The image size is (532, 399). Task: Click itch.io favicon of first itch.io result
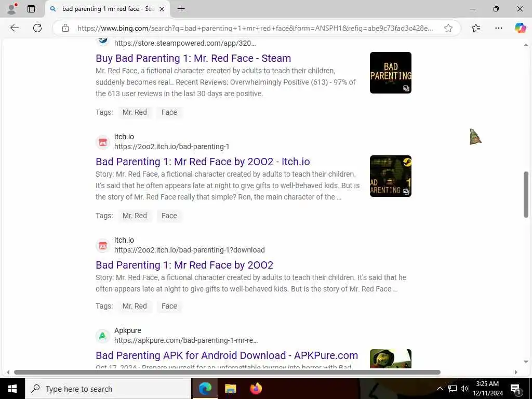pos(103,142)
